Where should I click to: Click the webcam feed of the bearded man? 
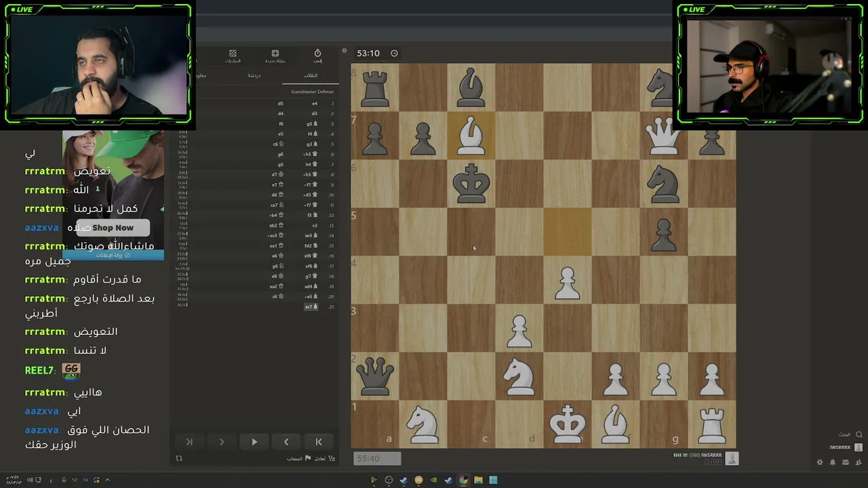98,66
